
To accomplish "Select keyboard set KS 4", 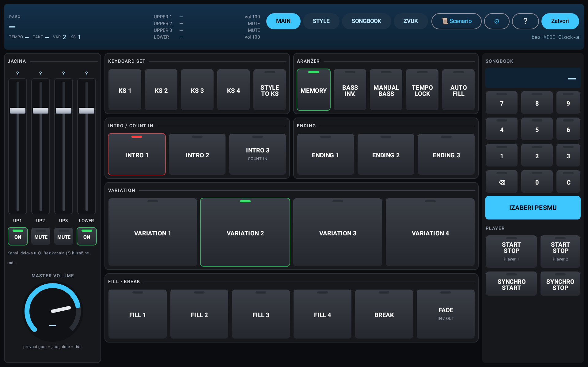I will tap(233, 90).
